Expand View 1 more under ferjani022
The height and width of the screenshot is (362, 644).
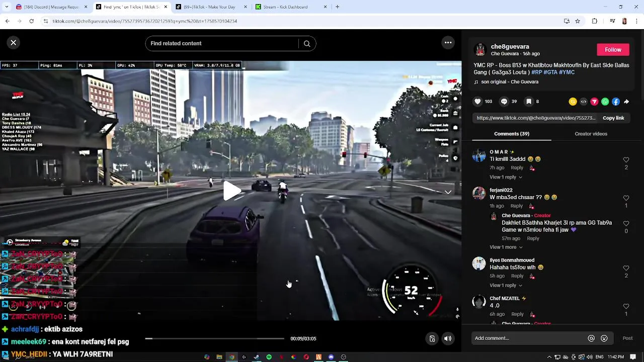pyautogui.click(x=506, y=247)
